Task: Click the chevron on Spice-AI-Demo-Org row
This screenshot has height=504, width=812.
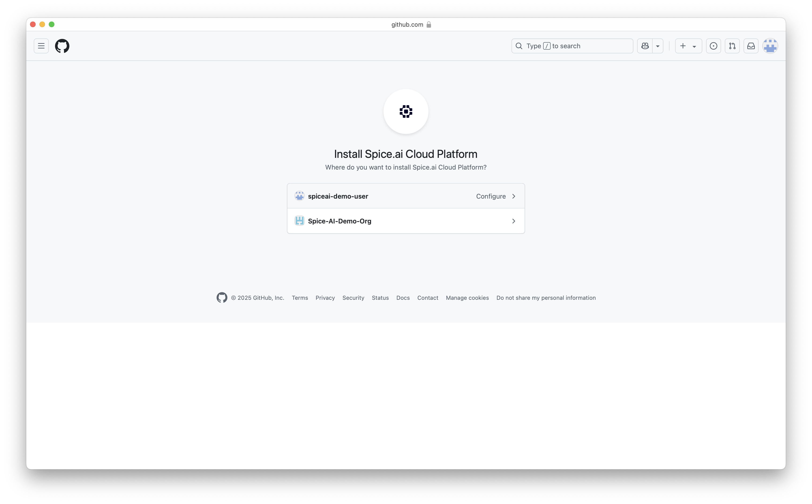Action: tap(513, 221)
